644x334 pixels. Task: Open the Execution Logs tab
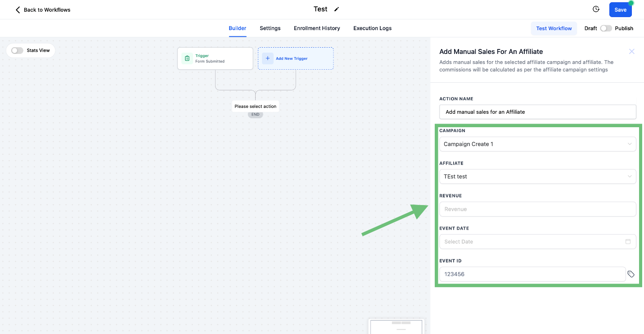pos(372,28)
